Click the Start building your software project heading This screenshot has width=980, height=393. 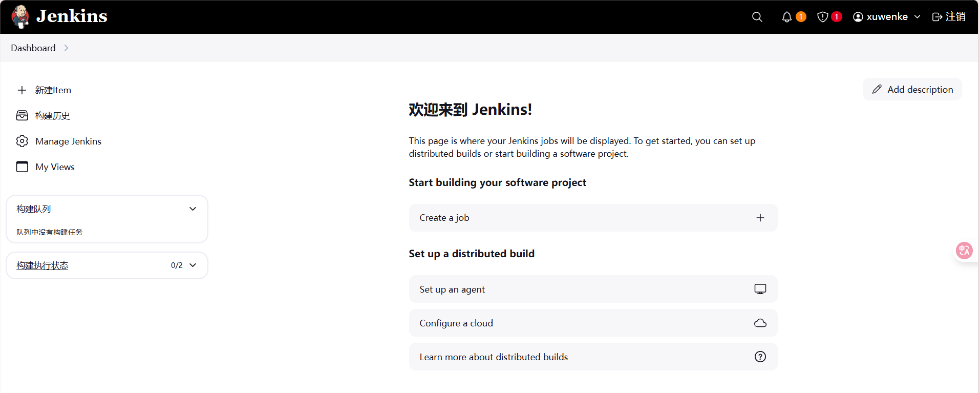pos(498,182)
